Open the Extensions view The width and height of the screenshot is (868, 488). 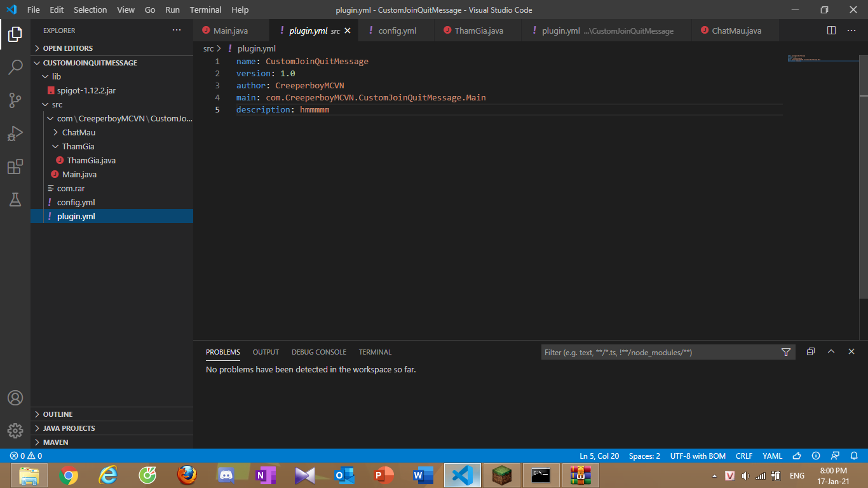click(x=15, y=166)
